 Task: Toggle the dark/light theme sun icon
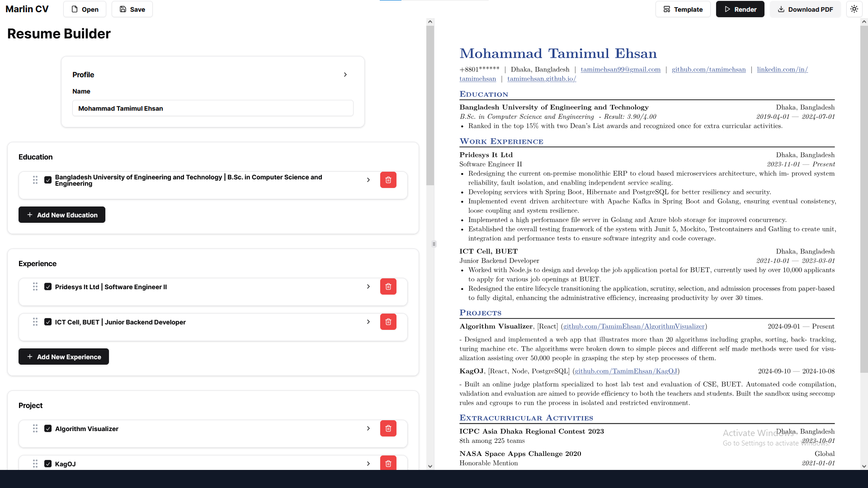tap(854, 9)
